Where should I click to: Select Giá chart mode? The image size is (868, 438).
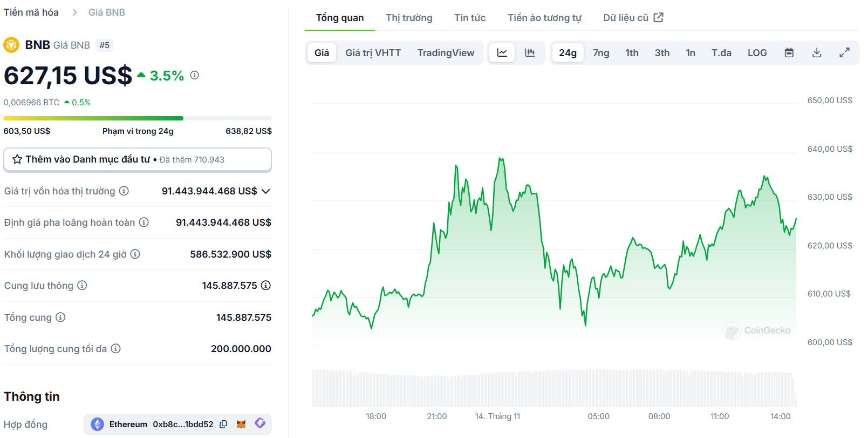coord(322,53)
